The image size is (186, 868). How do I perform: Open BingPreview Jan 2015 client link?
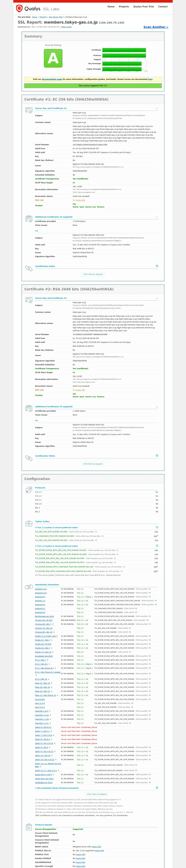[45, 616]
